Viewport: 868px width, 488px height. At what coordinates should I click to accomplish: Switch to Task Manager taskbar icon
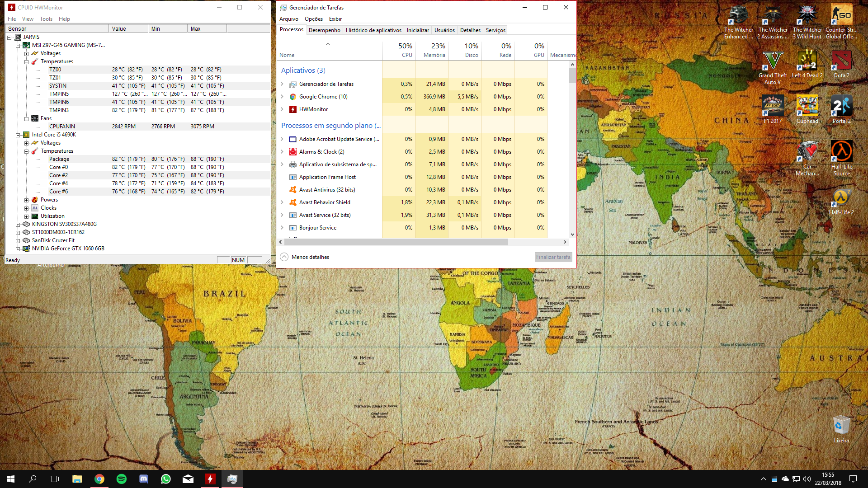232,479
